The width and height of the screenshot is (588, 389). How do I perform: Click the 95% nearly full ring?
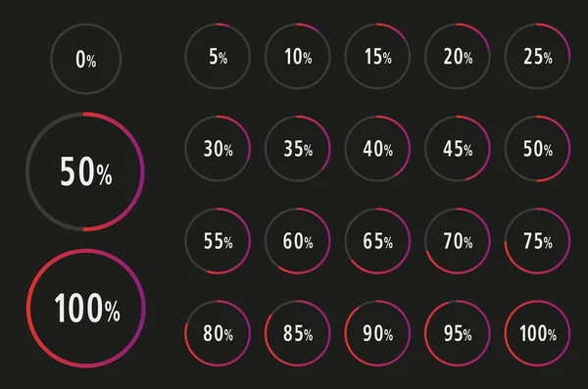458,333
